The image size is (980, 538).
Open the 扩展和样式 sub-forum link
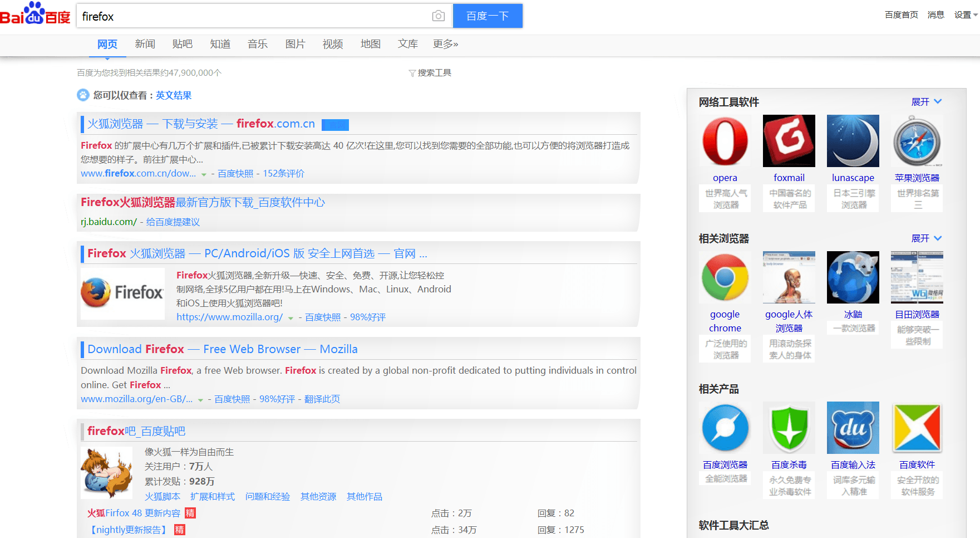coord(213,497)
